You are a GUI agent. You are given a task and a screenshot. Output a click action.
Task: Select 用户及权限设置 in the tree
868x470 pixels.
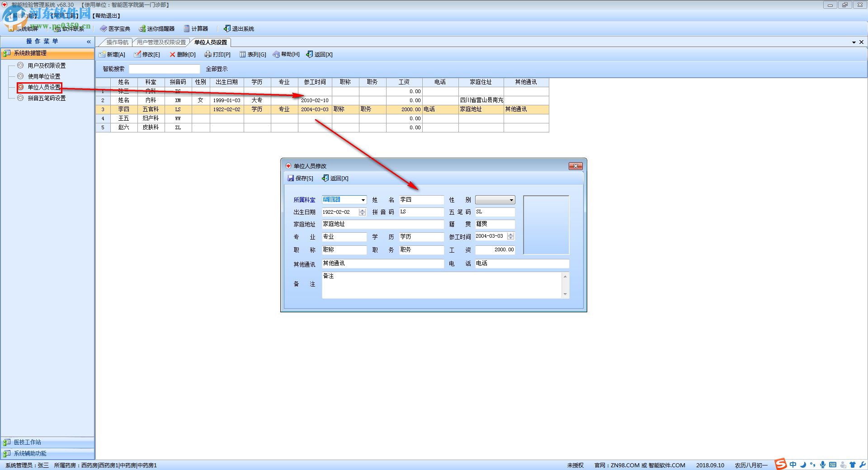tap(47, 66)
